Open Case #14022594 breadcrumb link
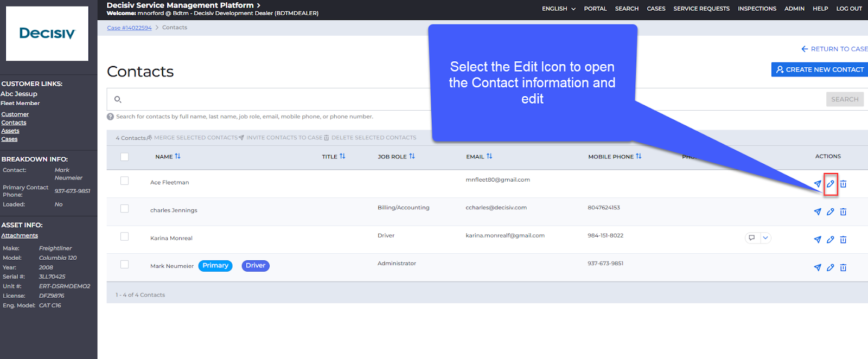 129,28
